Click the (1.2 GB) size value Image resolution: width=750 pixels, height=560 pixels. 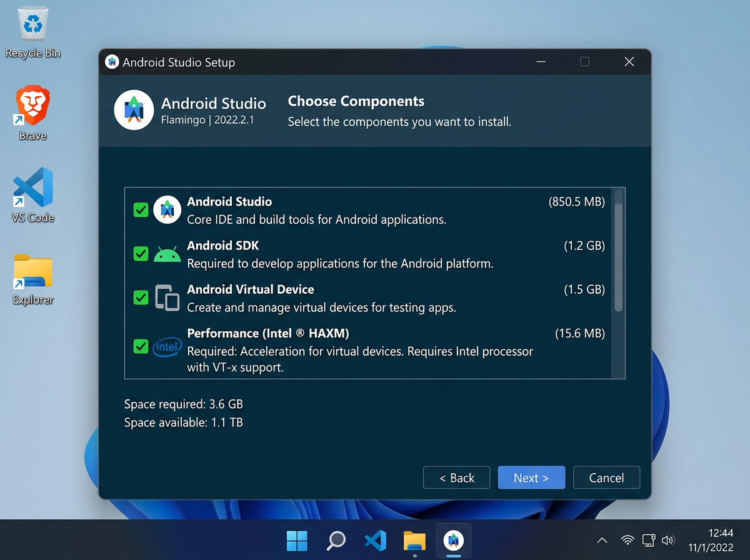pos(584,246)
